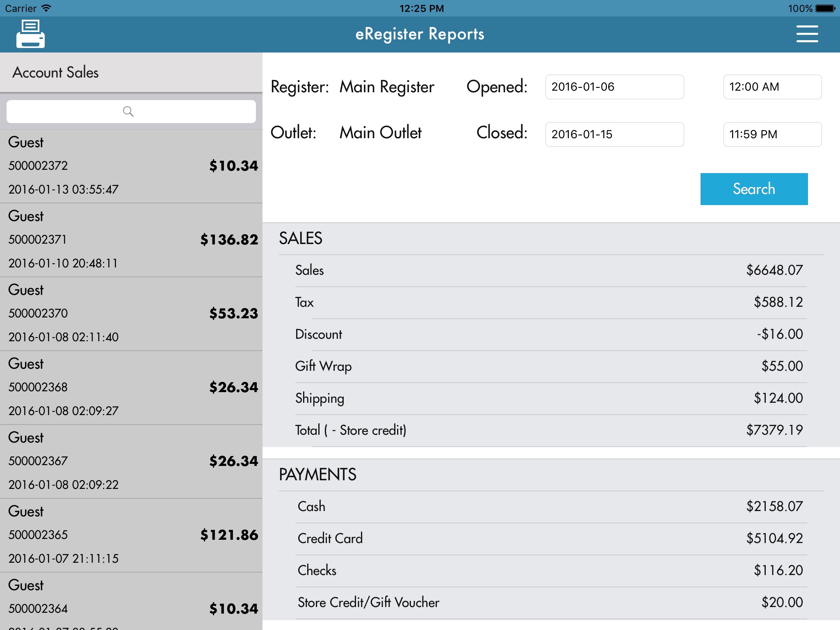Tap the search input field in sidebar
Image resolution: width=840 pixels, height=630 pixels.
pyautogui.click(x=130, y=110)
